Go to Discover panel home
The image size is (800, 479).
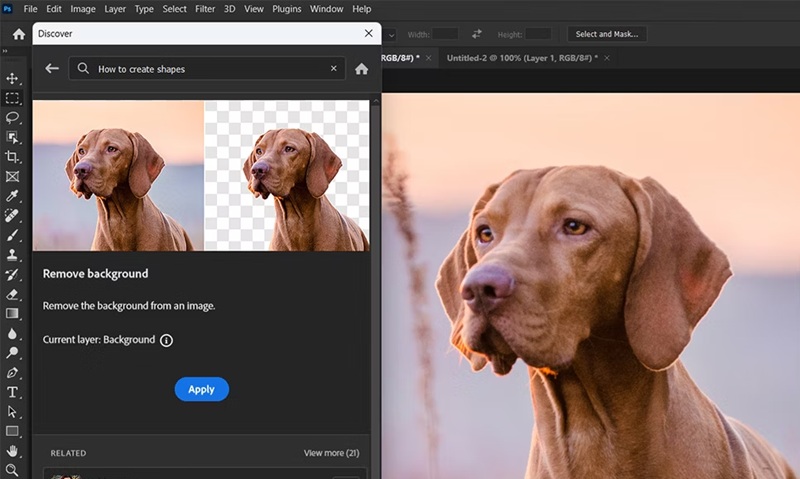pos(362,69)
